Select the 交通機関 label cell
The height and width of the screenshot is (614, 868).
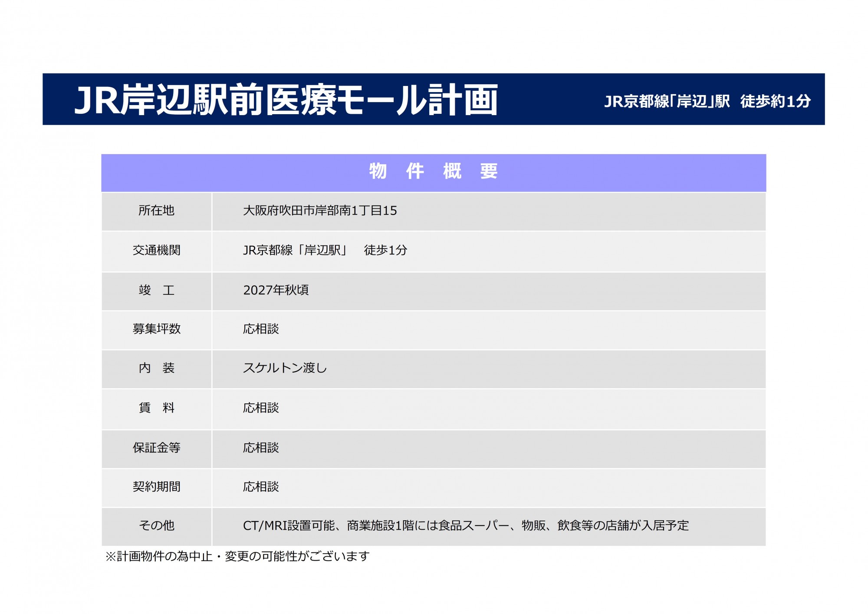tap(156, 250)
